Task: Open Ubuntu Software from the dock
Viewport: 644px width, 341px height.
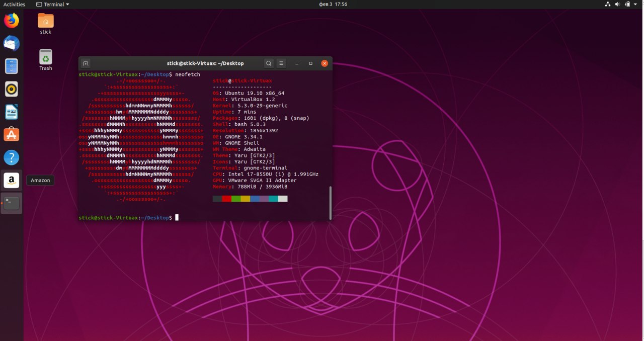Action: (x=11, y=134)
